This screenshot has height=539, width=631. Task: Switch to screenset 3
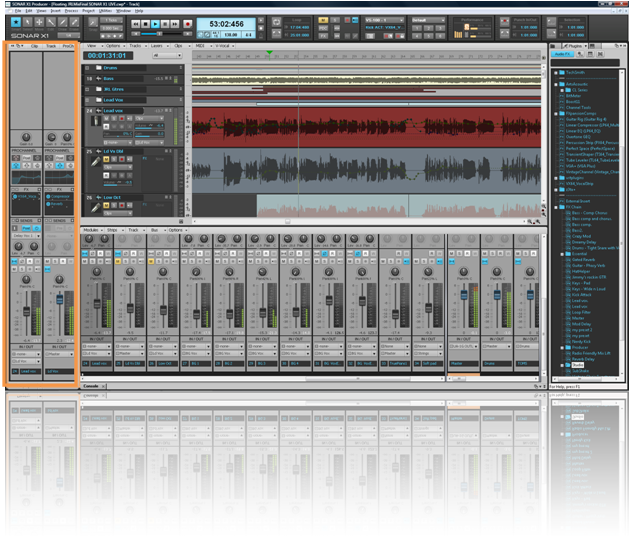[x=440, y=28]
